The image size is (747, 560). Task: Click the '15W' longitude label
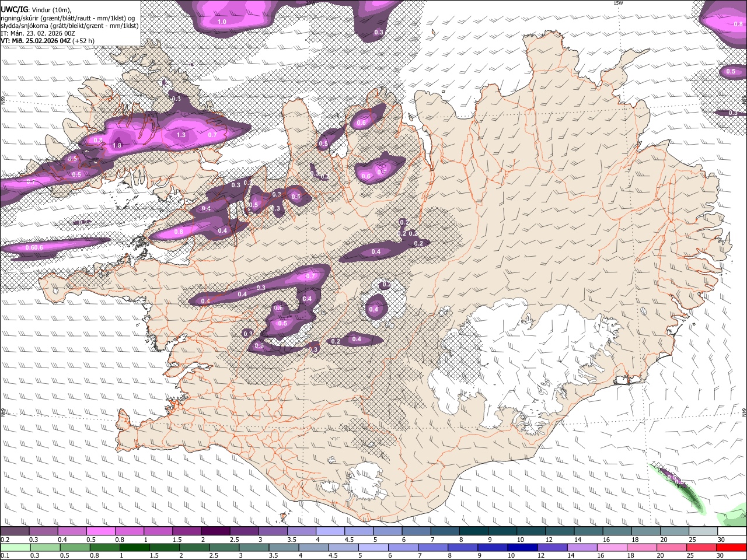[619, 3]
